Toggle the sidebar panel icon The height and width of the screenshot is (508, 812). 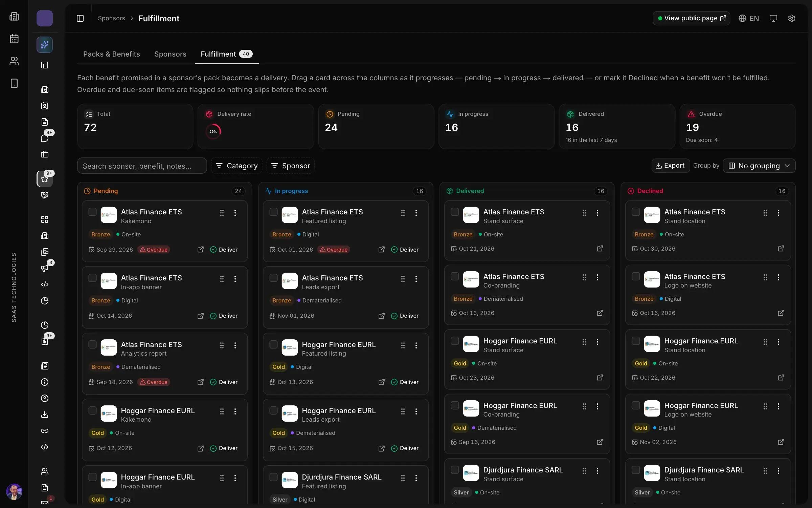80,18
